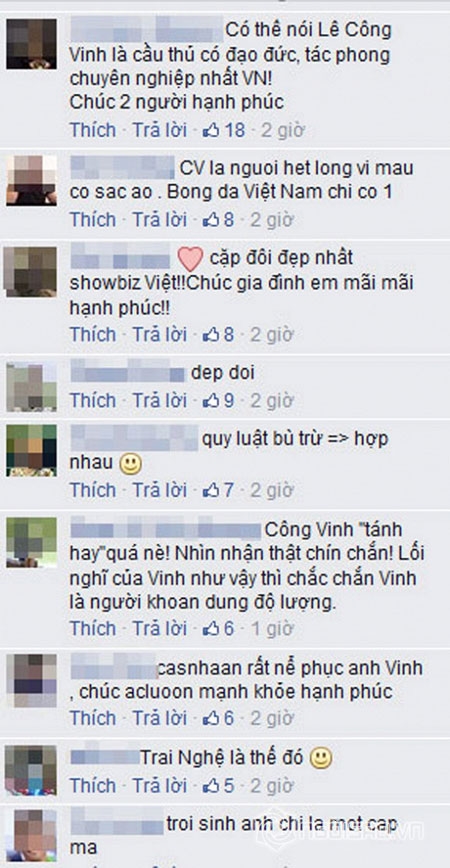Click the smiley emoji after 'Trai Nghệ là thế đó'
Screen dimensions: 450x868
tap(320, 758)
